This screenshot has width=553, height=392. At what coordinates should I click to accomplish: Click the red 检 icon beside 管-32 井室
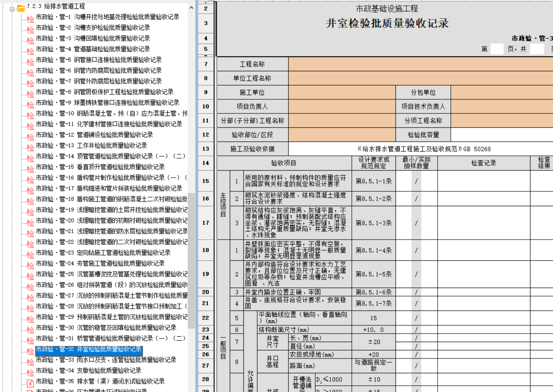click(x=30, y=351)
